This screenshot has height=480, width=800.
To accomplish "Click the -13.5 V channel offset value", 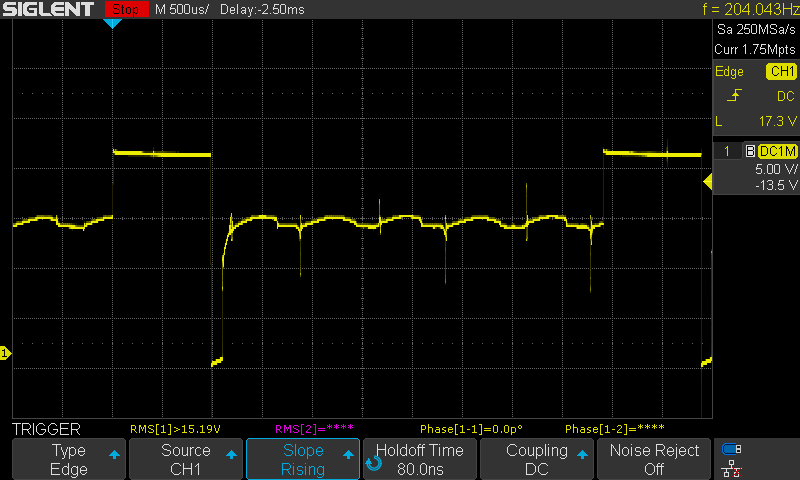I will (x=776, y=185).
